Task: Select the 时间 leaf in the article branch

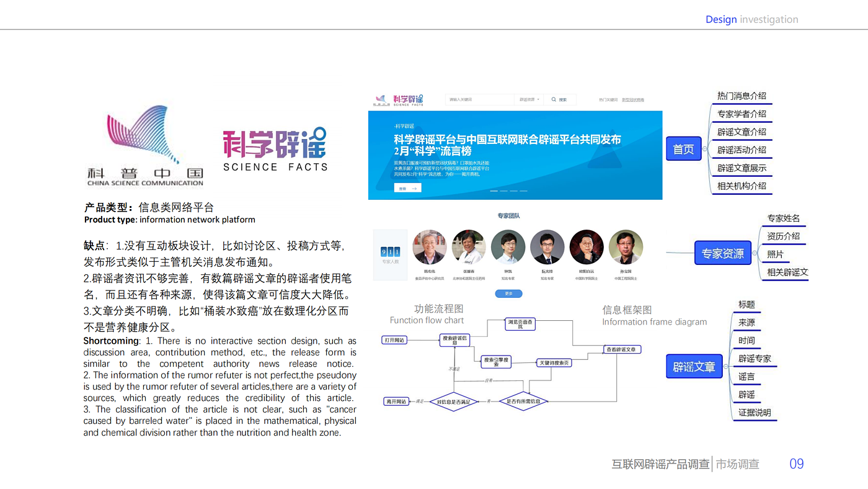Action: pos(746,341)
